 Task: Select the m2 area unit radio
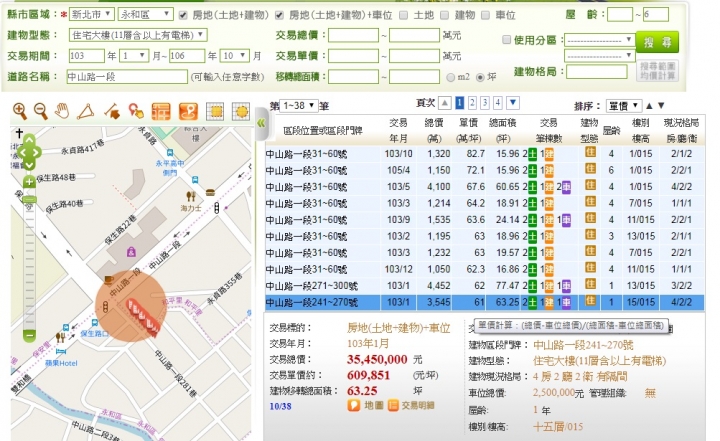[450, 77]
